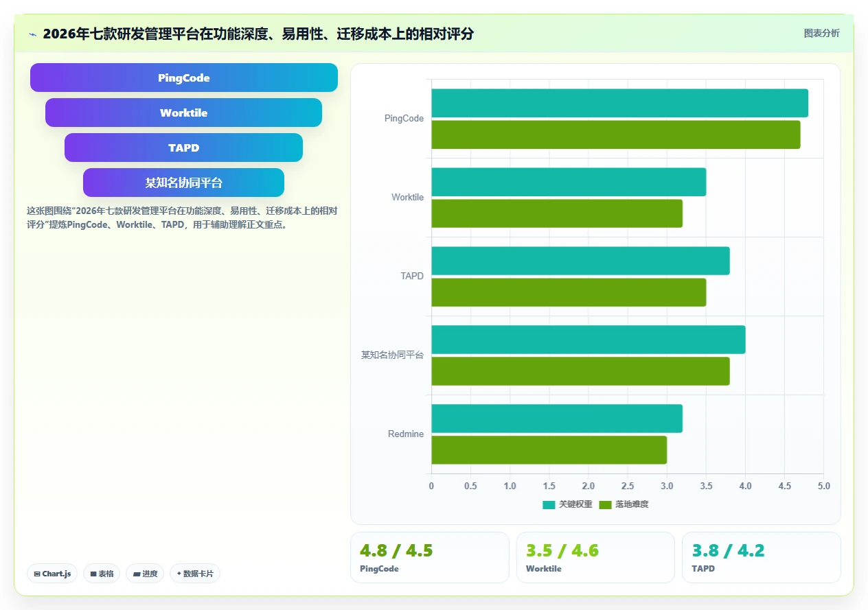Click the 图表分析 label in header
The height and width of the screenshot is (610, 868).
point(821,33)
